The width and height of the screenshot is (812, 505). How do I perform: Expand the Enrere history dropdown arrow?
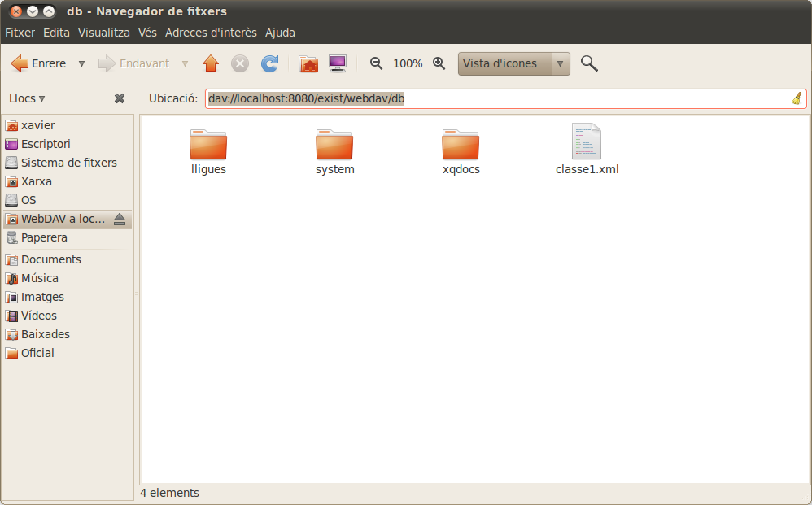[81, 63]
